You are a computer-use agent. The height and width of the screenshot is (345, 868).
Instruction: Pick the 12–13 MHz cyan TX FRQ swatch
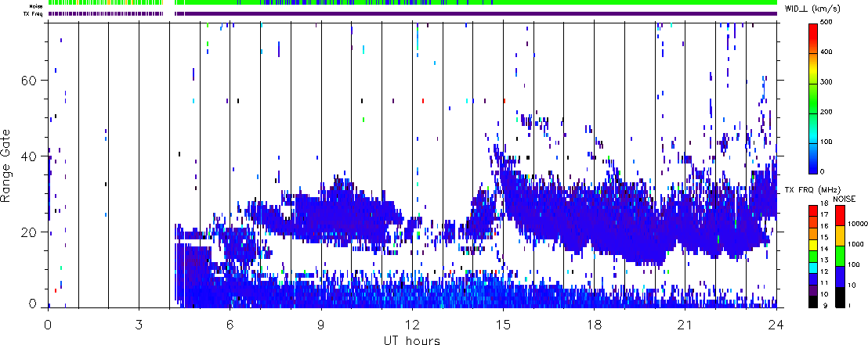pyautogui.click(x=813, y=268)
